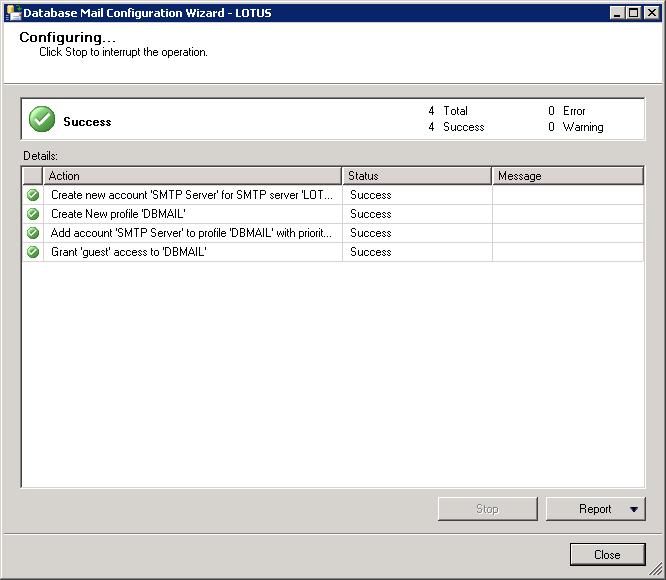Image resolution: width=666 pixels, height=580 pixels.
Task: Select 'Create new account SMTP Server' action text
Action: [x=192, y=195]
